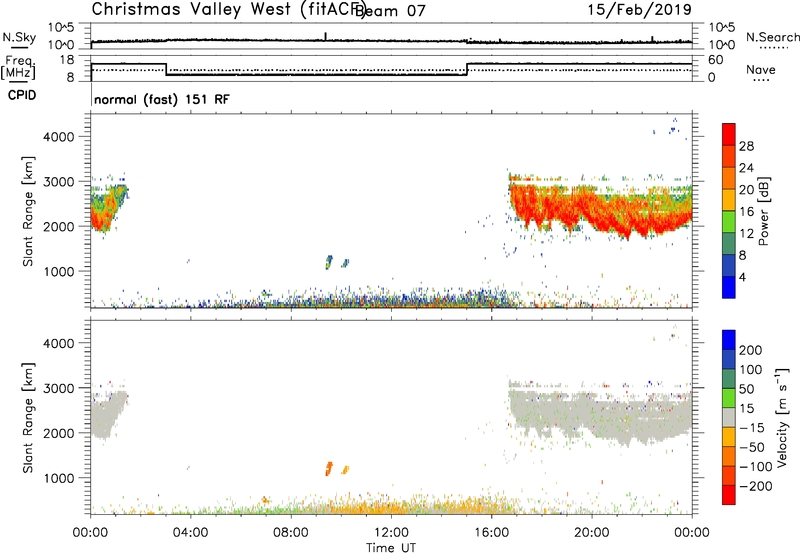Click the "4" label on Power colorbar

[742, 277]
